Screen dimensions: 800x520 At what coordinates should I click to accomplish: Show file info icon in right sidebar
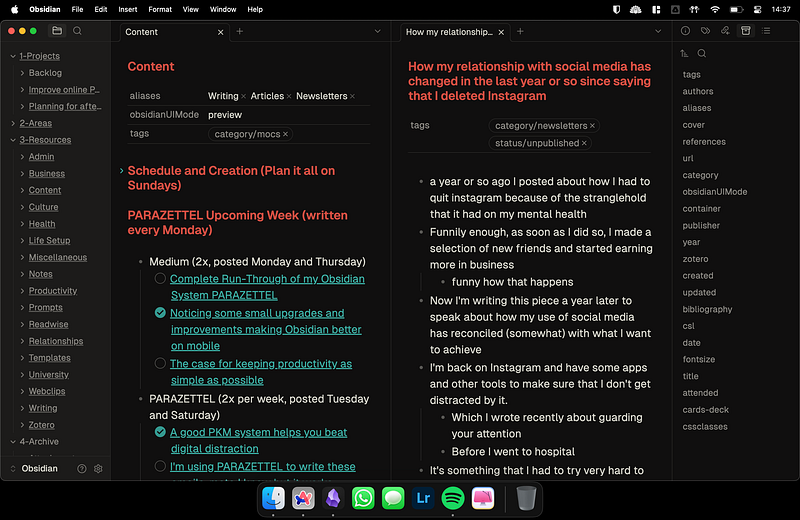[x=685, y=31]
